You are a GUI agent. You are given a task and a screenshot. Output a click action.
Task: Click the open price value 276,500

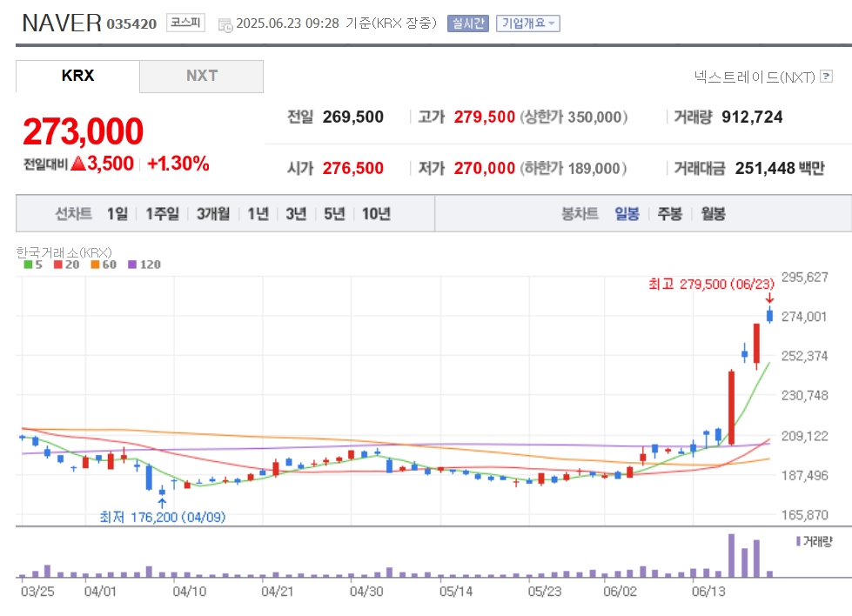(353, 169)
